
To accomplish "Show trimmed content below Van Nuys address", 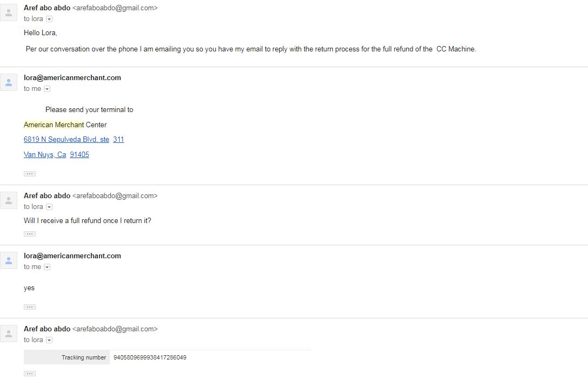I will [30, 174].
